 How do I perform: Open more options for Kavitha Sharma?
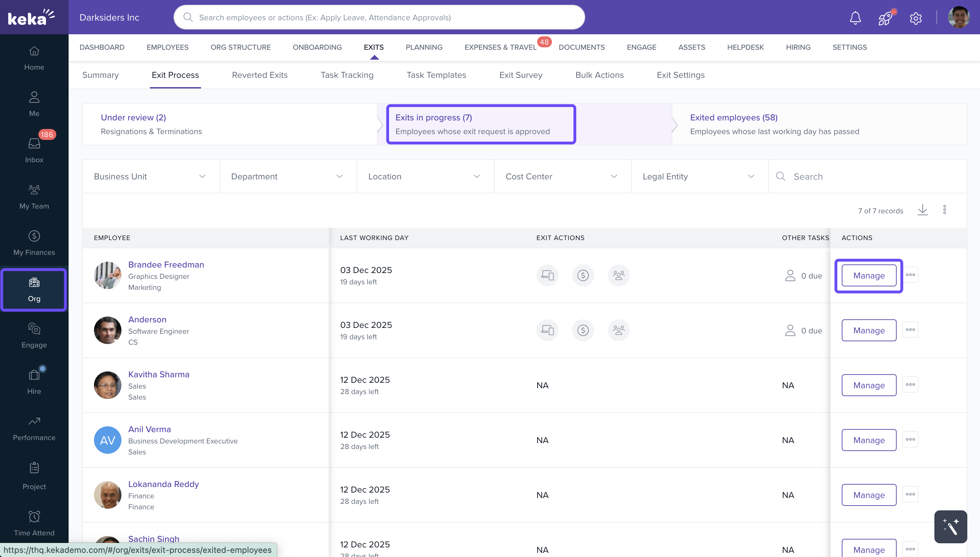[x=910, y=384]
